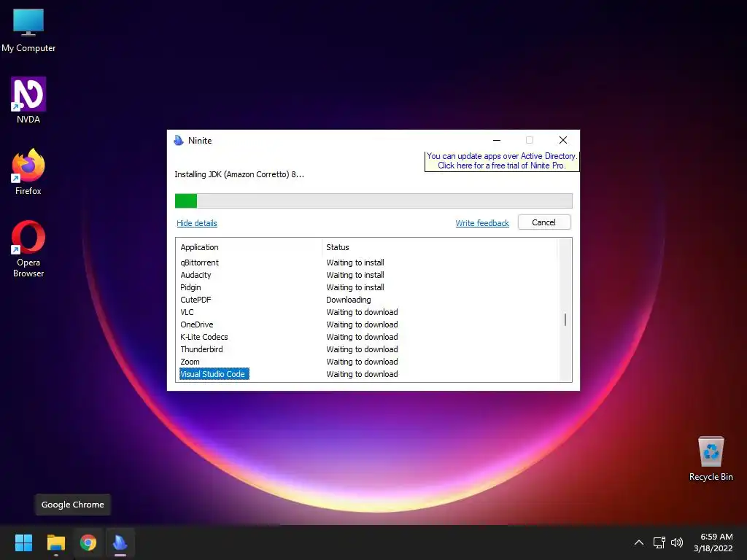Click the installation progress bar
Image resolution: width=747 pixels, height=560 pixels.
click(x=373, y=201)
